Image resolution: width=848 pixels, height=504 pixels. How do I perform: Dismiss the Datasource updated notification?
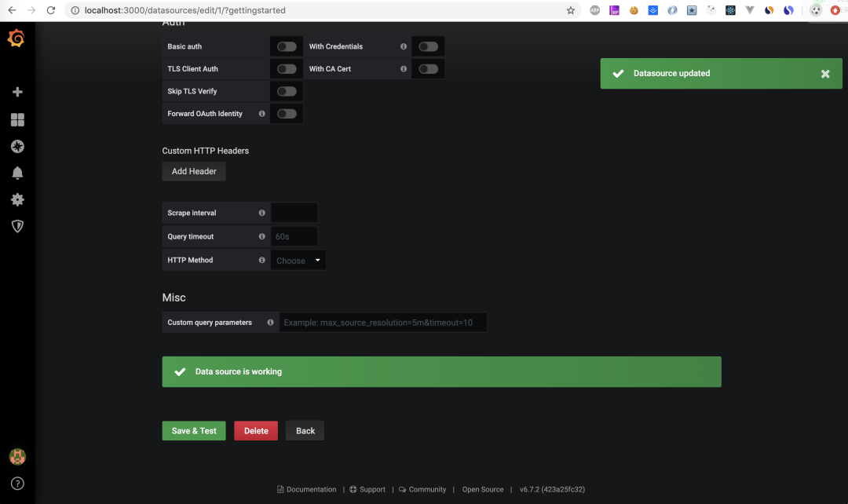(x=825, y=74)
